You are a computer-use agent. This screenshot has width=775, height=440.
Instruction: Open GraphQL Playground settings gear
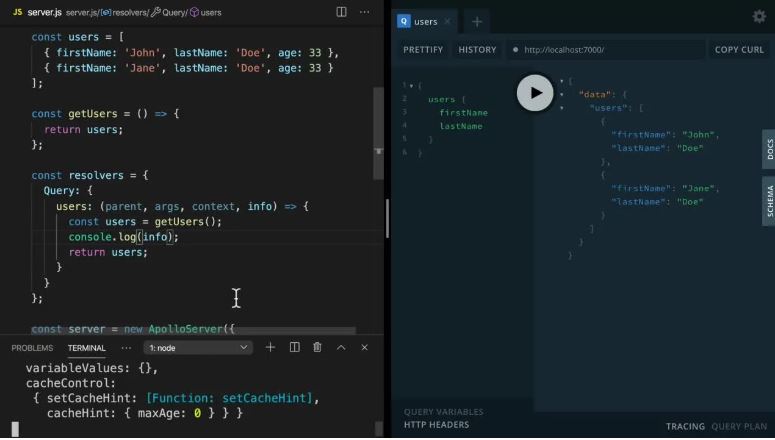tap(759, 17)
